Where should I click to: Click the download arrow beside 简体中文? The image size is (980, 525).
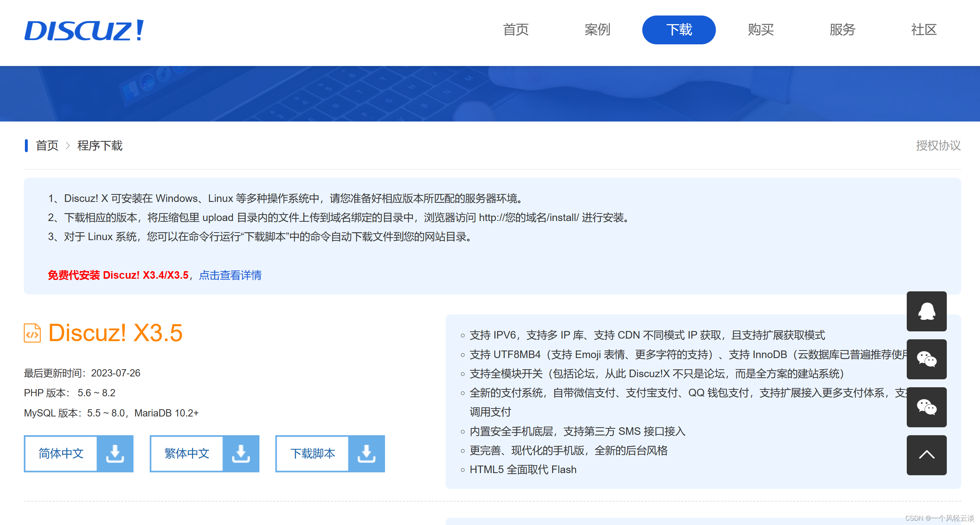tap(115, 454)
